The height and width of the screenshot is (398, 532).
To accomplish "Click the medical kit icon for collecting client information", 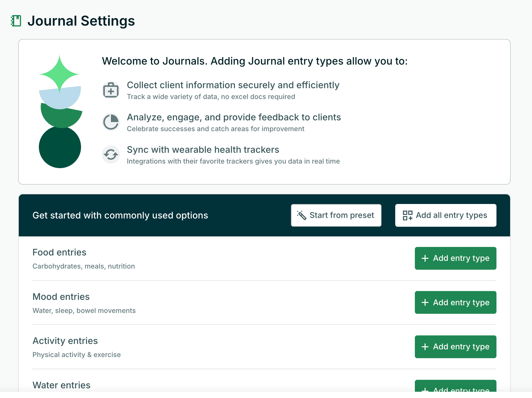I will coord(111,90).
